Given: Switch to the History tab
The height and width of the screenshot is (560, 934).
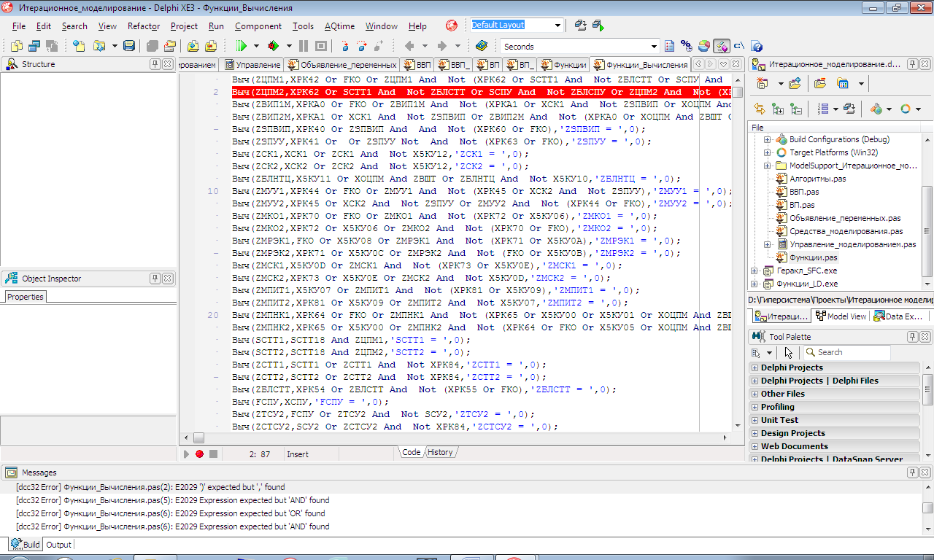Looking at the screenshot, I should click(x=440, y=452).
